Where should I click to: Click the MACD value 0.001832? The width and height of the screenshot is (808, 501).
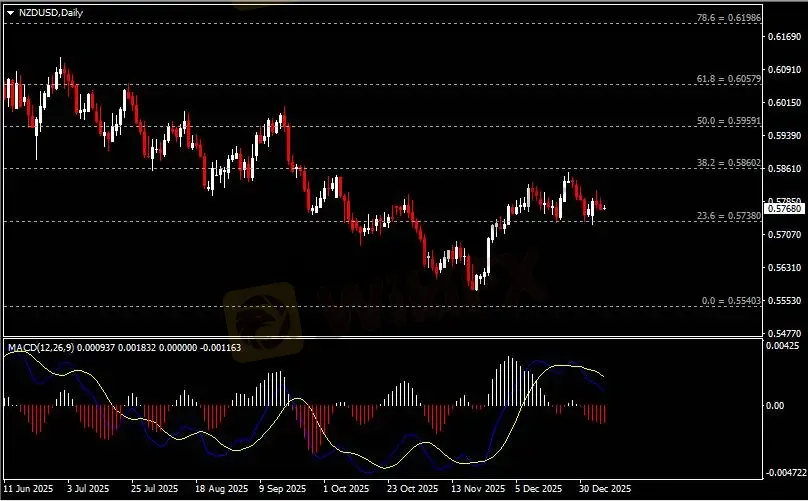(x=137, y=348)
